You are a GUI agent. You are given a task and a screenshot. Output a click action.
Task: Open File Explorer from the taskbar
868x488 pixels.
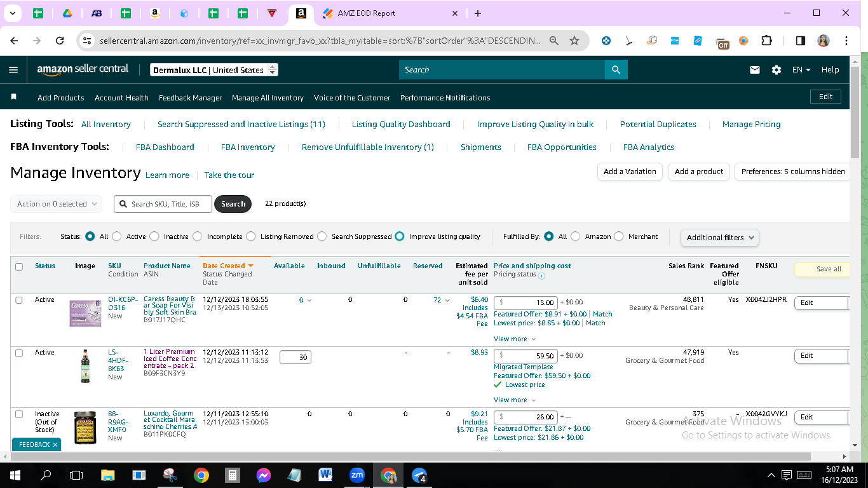(x=108, y=475)
